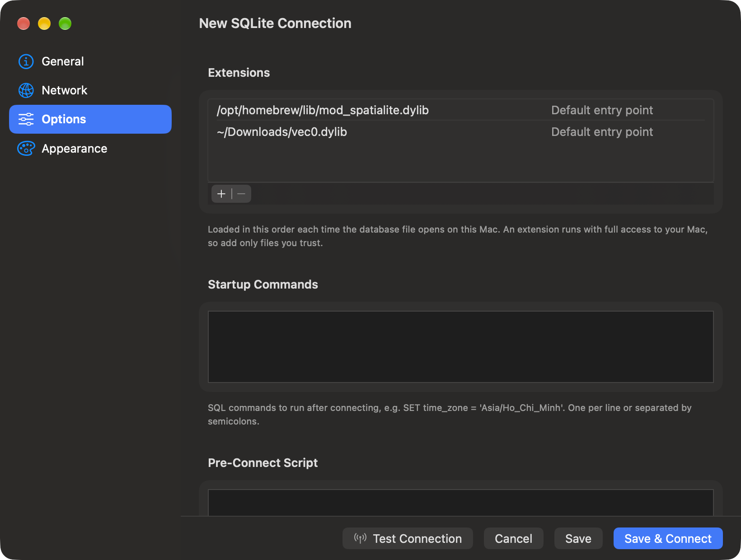Save the connection without connecting
Screen dimensions: 741x560
point(578,538)
